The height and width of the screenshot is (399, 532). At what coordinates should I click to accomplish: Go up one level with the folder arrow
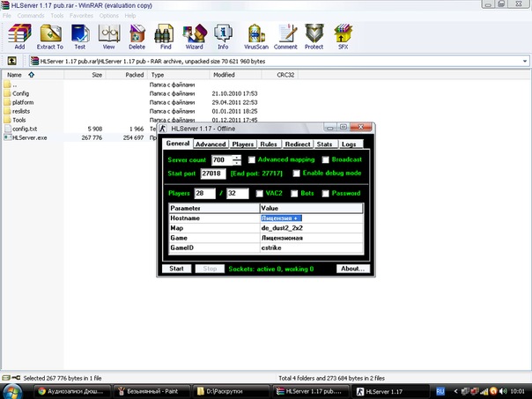pos(11,61)
